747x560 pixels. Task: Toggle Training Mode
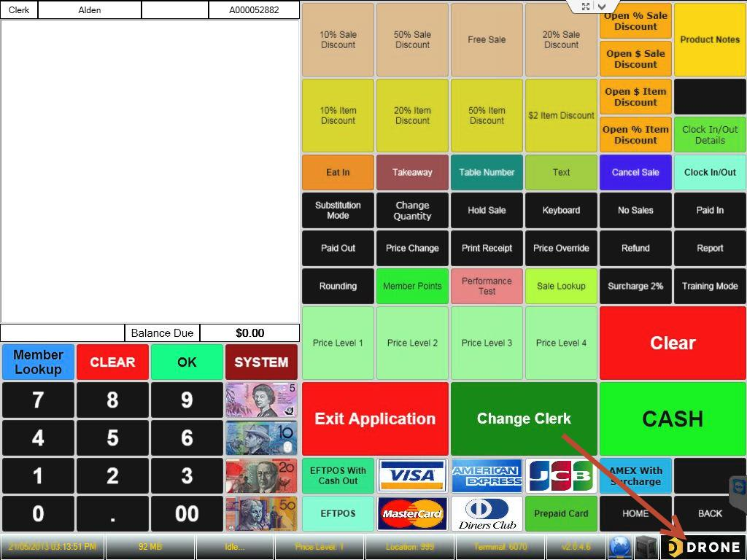click(710, 286)
